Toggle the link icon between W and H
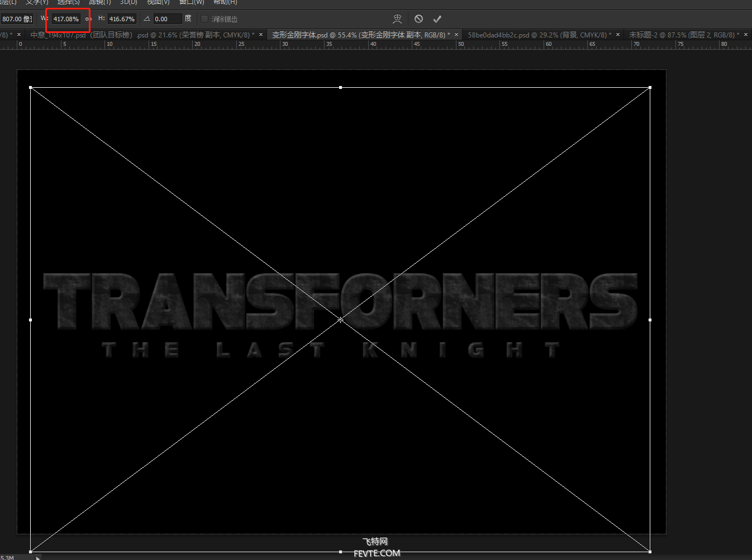752x560 pixels. pyautogui.click(x=88, y=19)
